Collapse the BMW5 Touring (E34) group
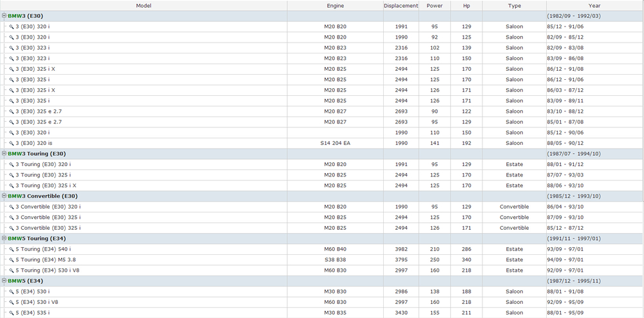This screenshot has width=644, height=318. pos(5,239)
